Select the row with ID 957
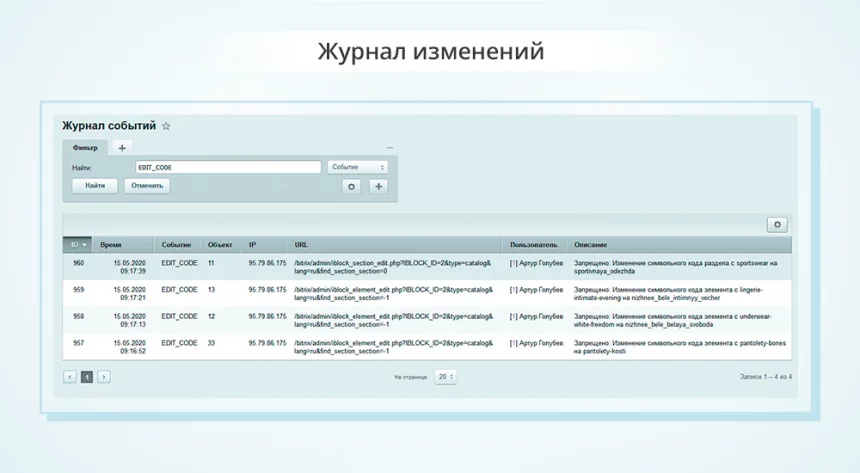The image size is (860, 473). click(x=78, y=342)
